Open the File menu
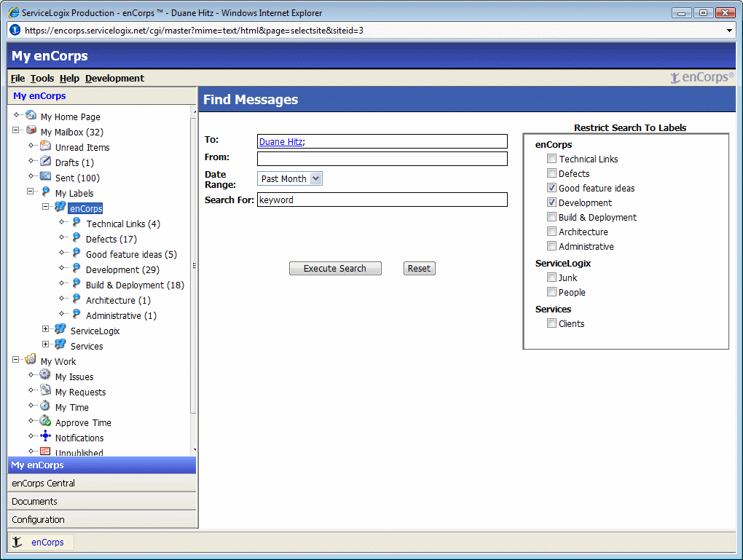743x560 pixels. pyautogui.click(x=17, y=78)
